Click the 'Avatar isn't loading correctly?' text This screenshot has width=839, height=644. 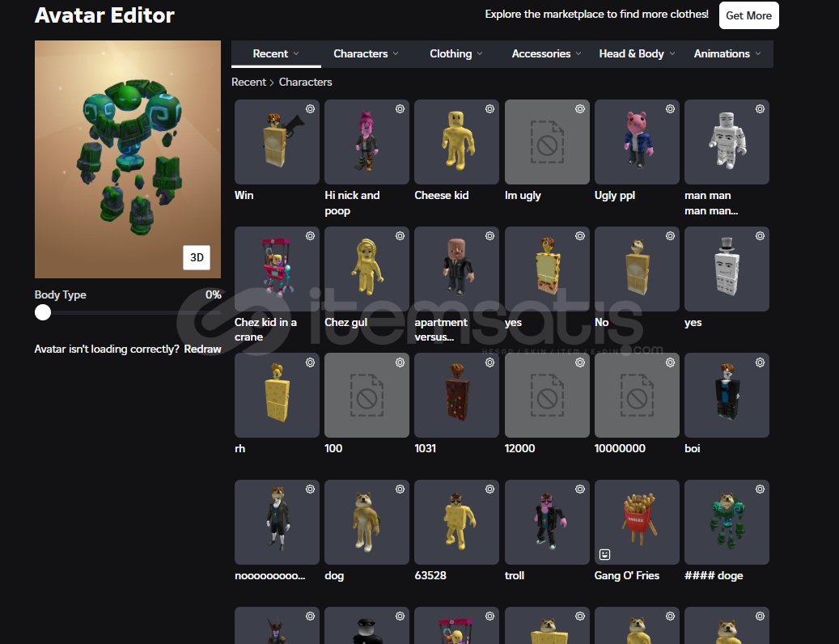pos(107,350)
